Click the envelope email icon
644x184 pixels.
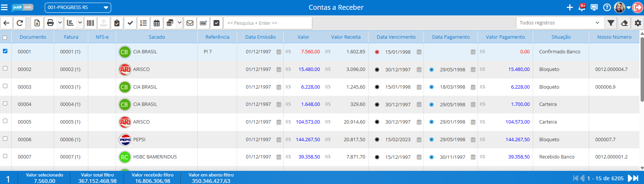point(190,23)
